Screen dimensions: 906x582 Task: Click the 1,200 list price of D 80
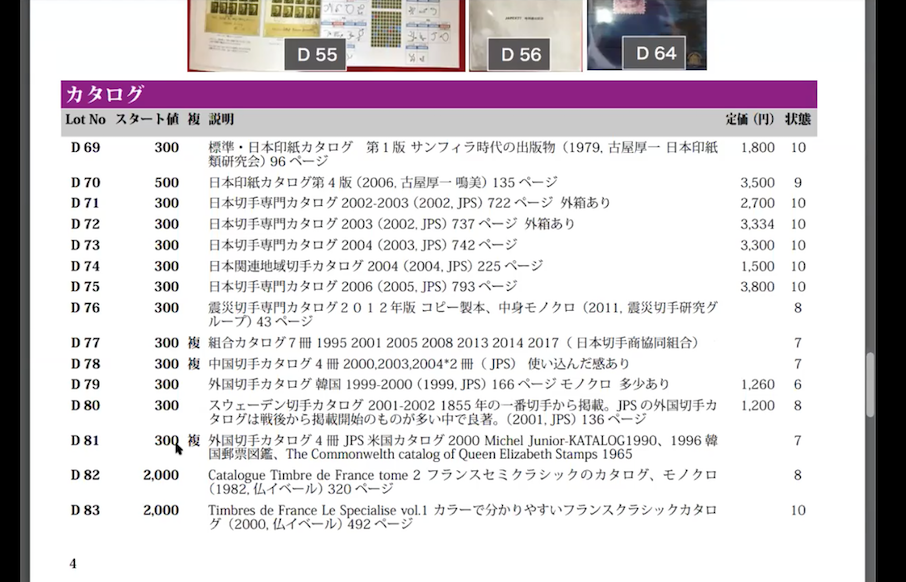click(x=757, y=405)
